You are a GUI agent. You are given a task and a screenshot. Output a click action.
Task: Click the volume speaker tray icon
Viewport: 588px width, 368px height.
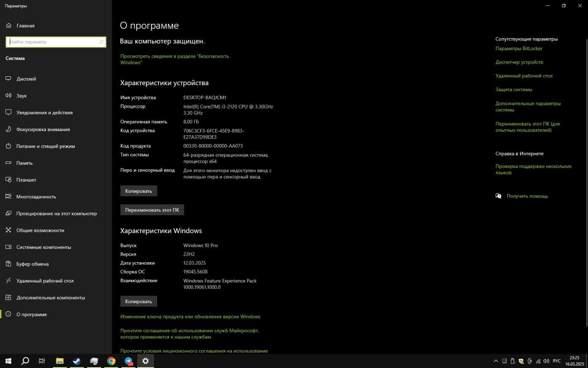pyautogui.click(x=546, y=361)
